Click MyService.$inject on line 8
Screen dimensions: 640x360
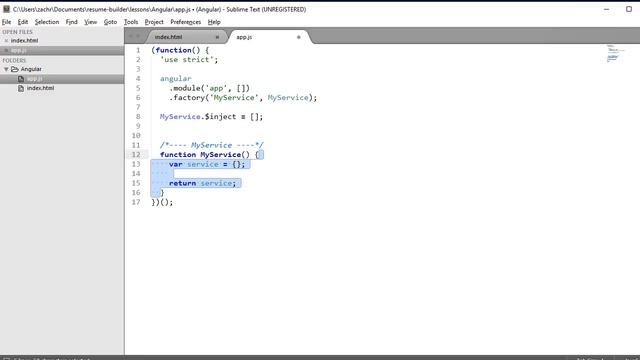(x=198, y=117)
